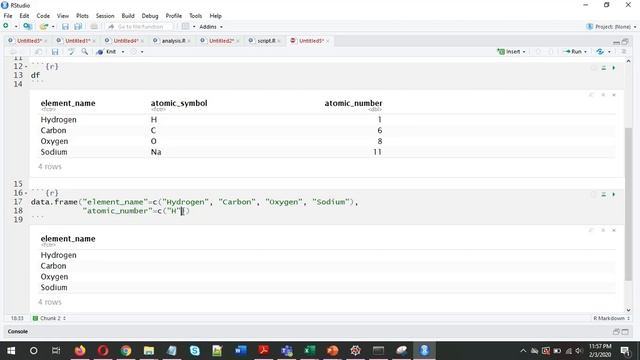Focus the Go to file/function field
640x360 pixels.
tap(140, 27)
